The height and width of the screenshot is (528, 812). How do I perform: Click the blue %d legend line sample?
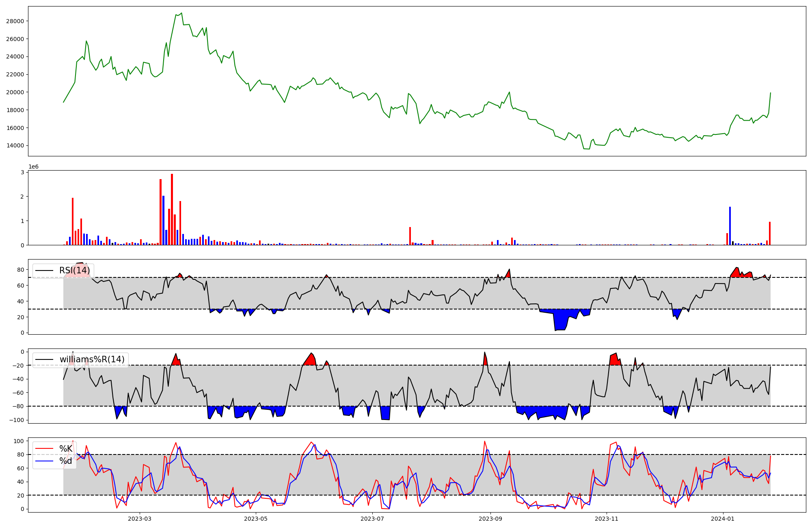44,461
